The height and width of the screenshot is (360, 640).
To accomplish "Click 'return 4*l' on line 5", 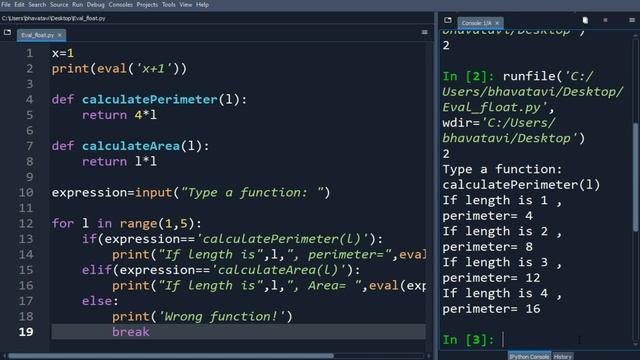I will pos(119,115).
